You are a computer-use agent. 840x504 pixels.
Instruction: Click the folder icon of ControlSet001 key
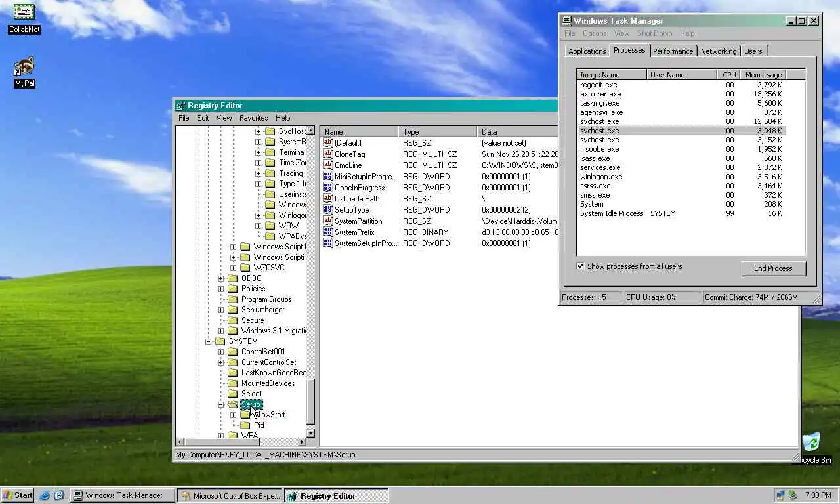[x=232, y=352]
